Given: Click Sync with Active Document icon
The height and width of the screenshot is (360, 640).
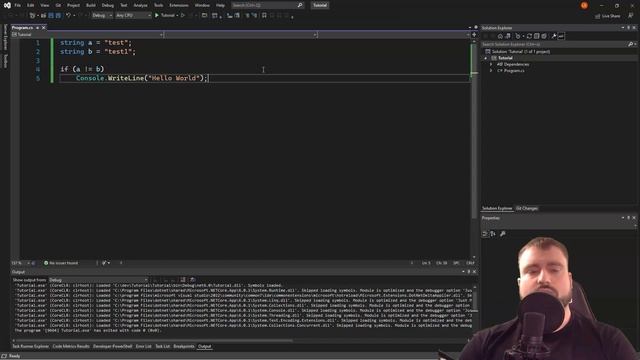Looking at the screenshot, I should tap(529, 36).
